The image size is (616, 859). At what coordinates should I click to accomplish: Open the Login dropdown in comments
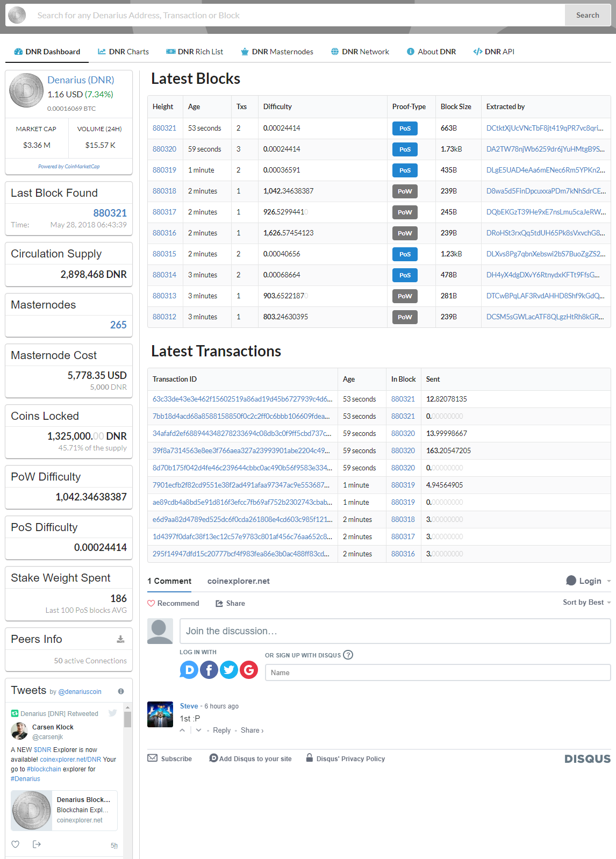tap(589, 581)
